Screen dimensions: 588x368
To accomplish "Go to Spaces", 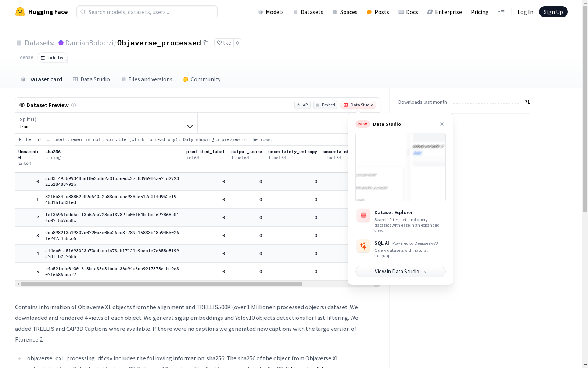I will [x=345, y=12].
